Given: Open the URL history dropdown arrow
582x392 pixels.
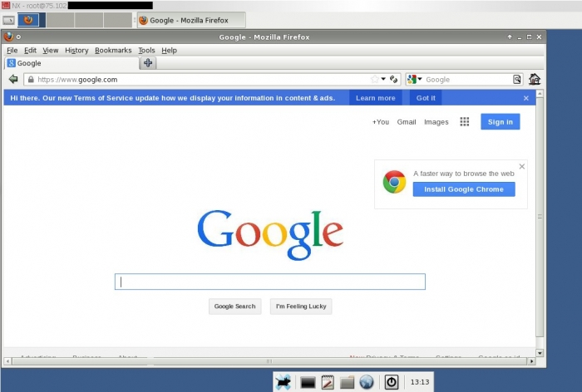Looking at the screenshot, I should point(383,79).
